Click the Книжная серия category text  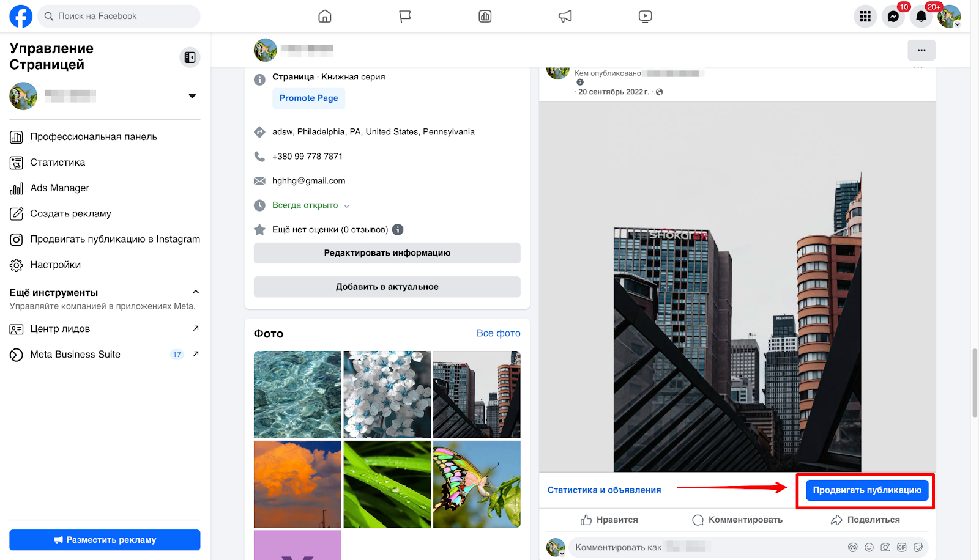[x=353, y=77]
